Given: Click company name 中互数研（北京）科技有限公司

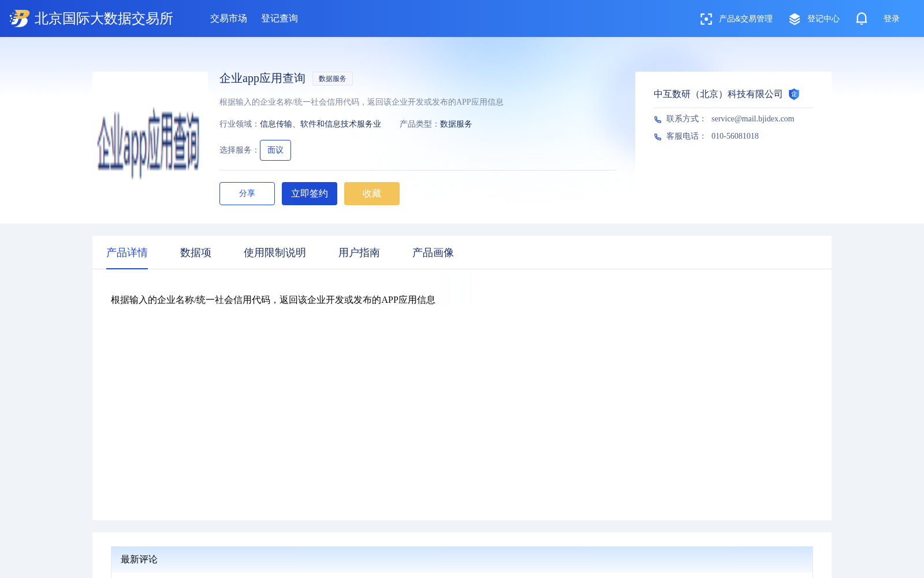Looking at the screenshot, I should click(x=718, y=94).
